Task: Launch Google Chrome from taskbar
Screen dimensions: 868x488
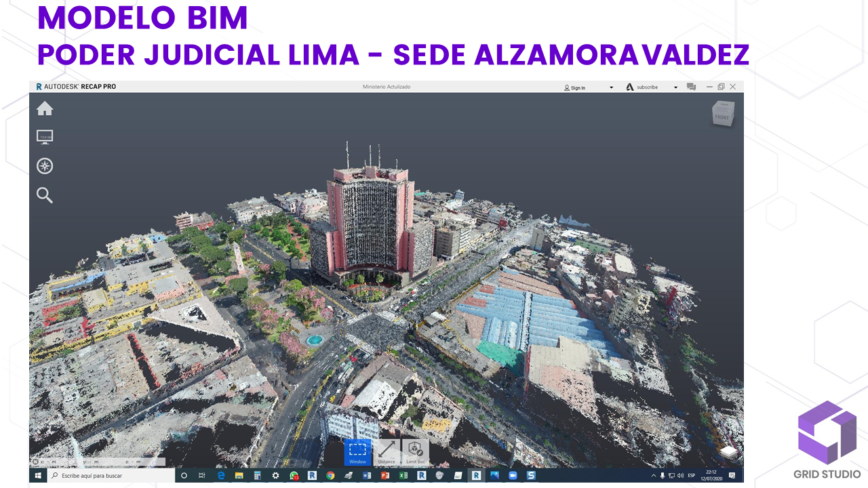Action: coord(330,476)
